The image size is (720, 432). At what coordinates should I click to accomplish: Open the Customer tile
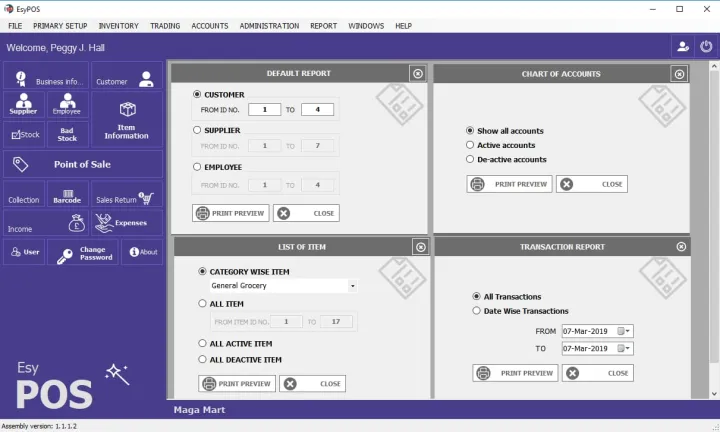pos(127,76)
